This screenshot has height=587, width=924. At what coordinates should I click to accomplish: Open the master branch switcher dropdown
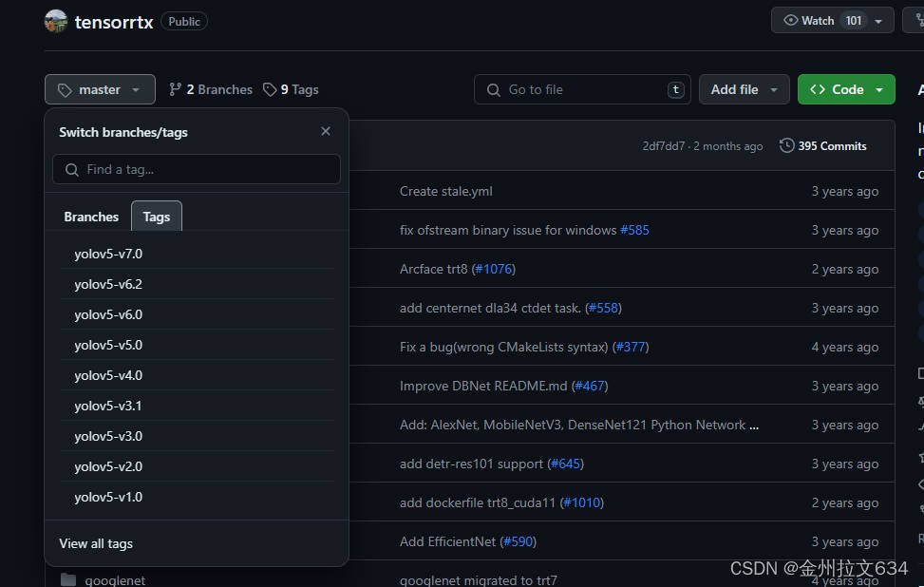pos(100,89)
